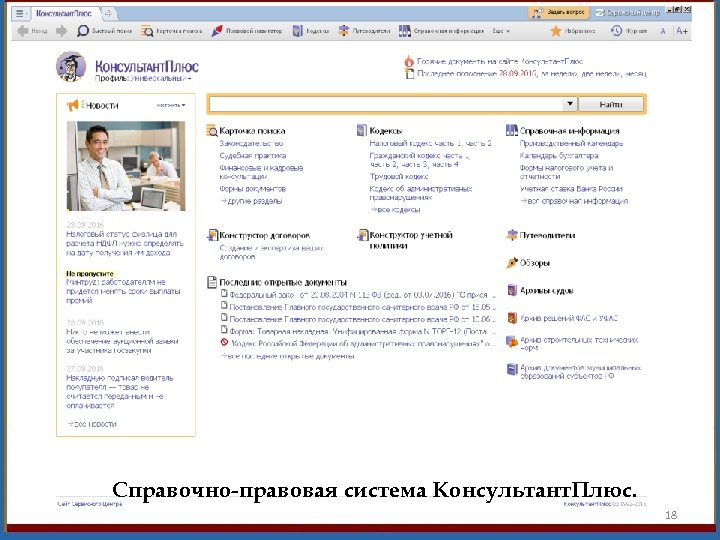Open the hamburger menu button at top left

(20, 13)
